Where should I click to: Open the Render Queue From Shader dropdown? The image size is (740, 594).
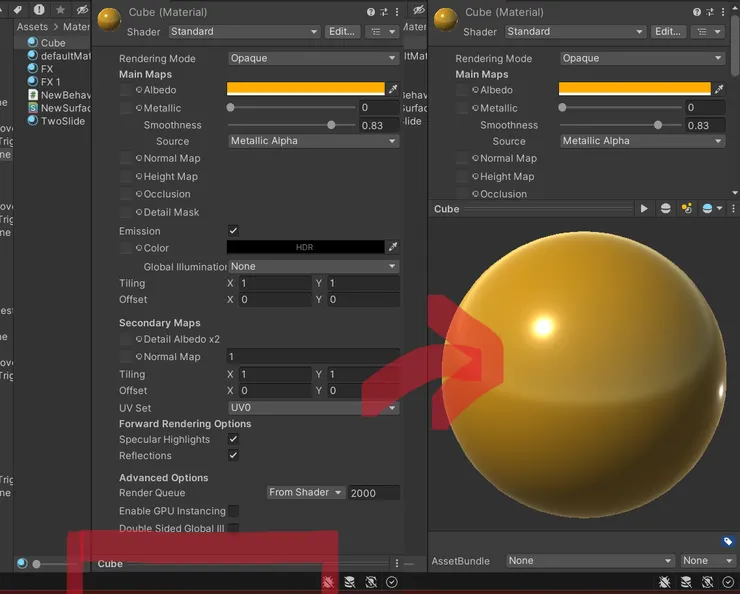(305, 492)
